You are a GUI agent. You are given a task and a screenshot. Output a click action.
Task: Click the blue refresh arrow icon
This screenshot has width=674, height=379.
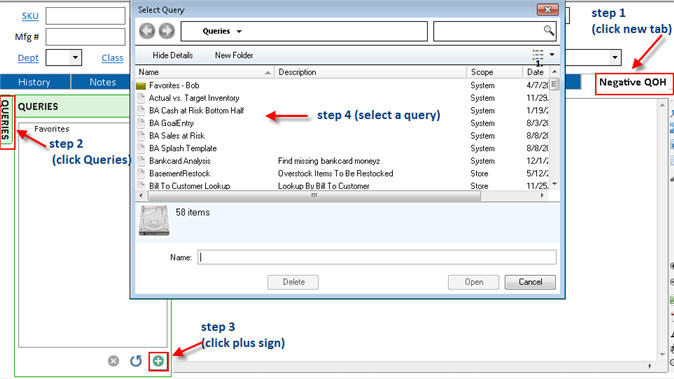click(136, 361)
